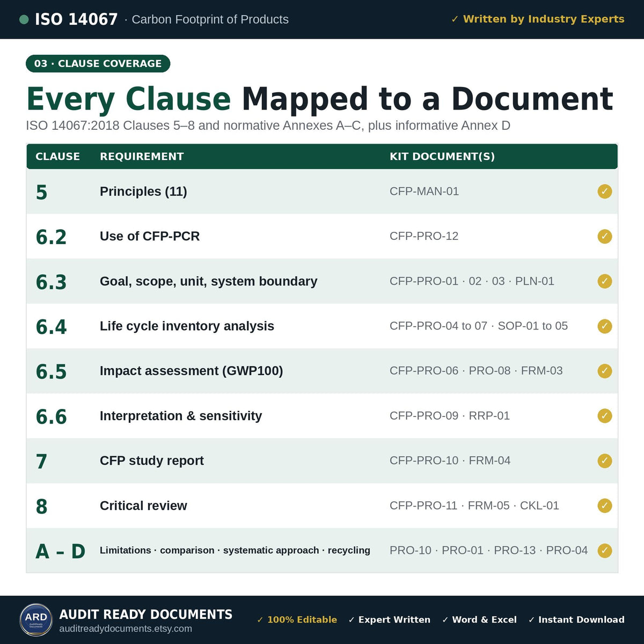644x644 pixels.
Task: Click the Critical review requirement
Action: [x=143, y=506]
